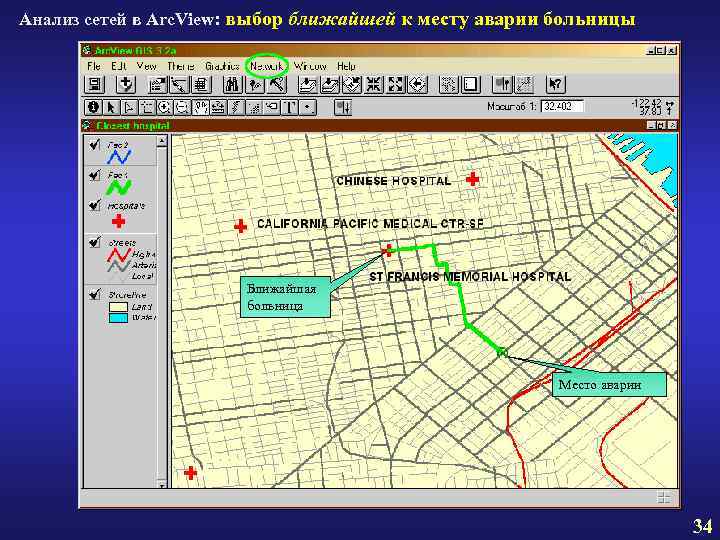Click the Chinese Hospital red cross marker
Screen dimensions: 720x540
(x=472, y=179)
